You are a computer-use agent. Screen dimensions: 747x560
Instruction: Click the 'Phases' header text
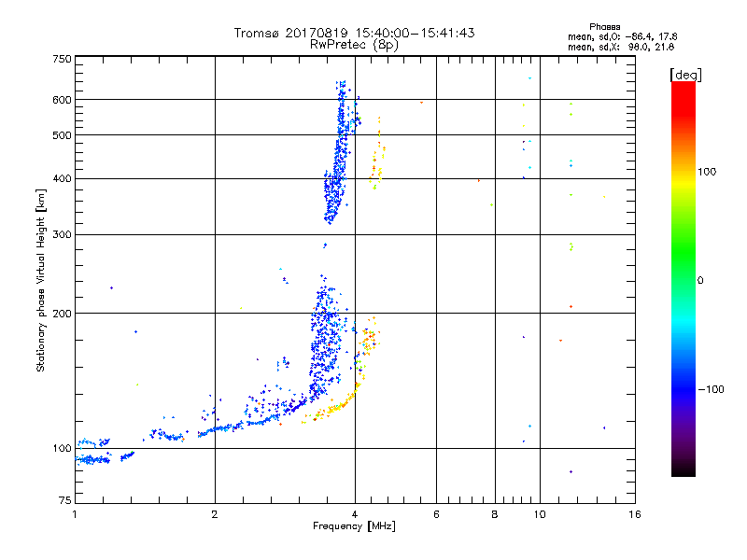604,27
